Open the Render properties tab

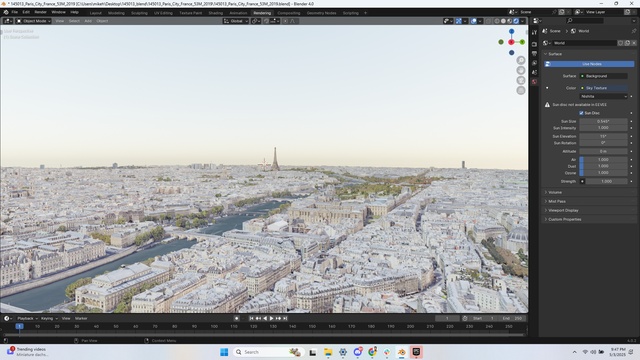(534, 44)
